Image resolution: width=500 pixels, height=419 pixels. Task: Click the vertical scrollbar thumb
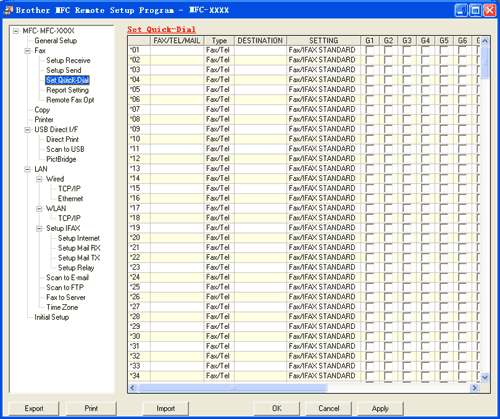click(x=485, y=62)
